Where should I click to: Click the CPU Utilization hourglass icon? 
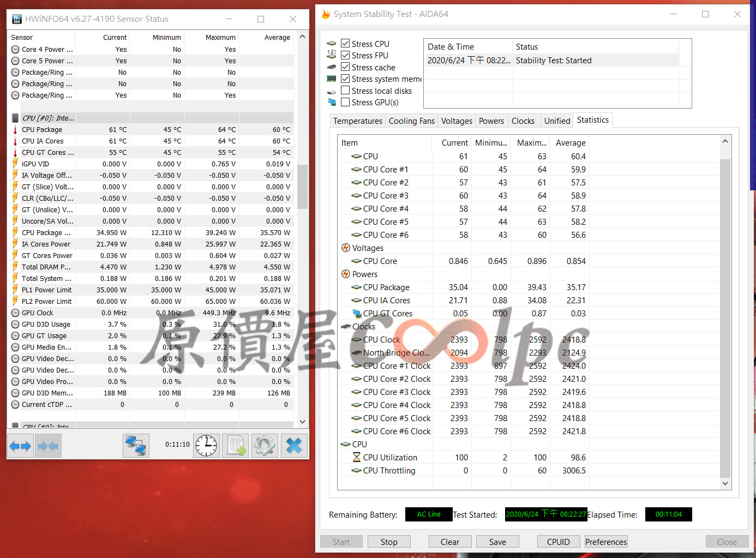(357, 458)
